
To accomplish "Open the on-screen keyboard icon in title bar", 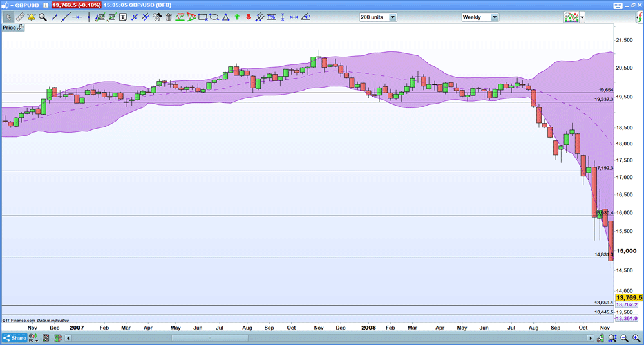I will [x=618, y=6].
